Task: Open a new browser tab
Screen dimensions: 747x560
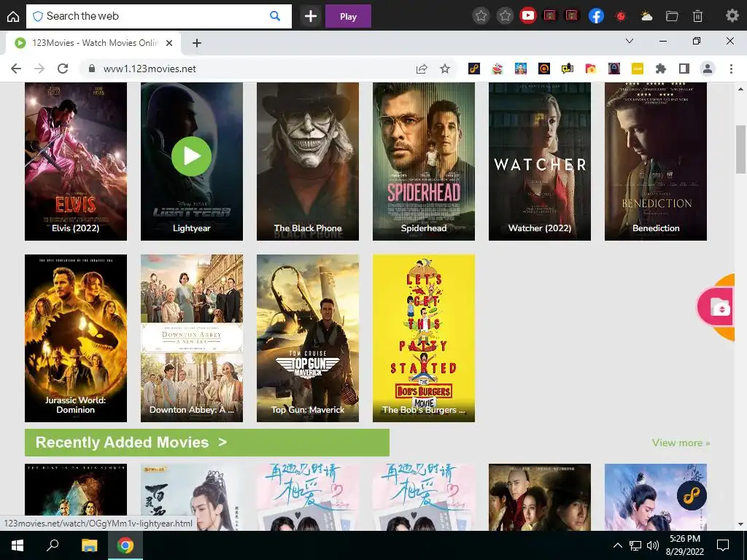Action: point(197,43)
